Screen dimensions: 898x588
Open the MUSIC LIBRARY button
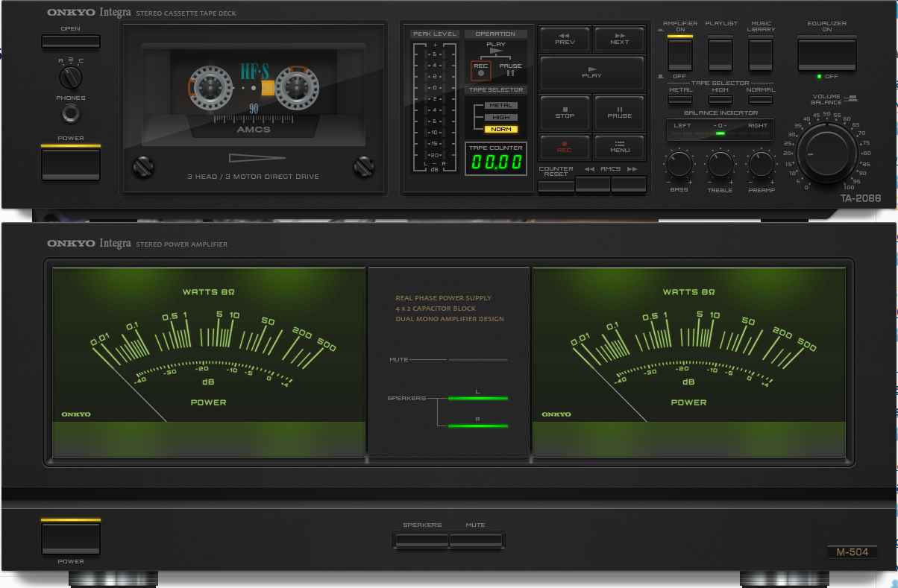click(x=760, y=54)
